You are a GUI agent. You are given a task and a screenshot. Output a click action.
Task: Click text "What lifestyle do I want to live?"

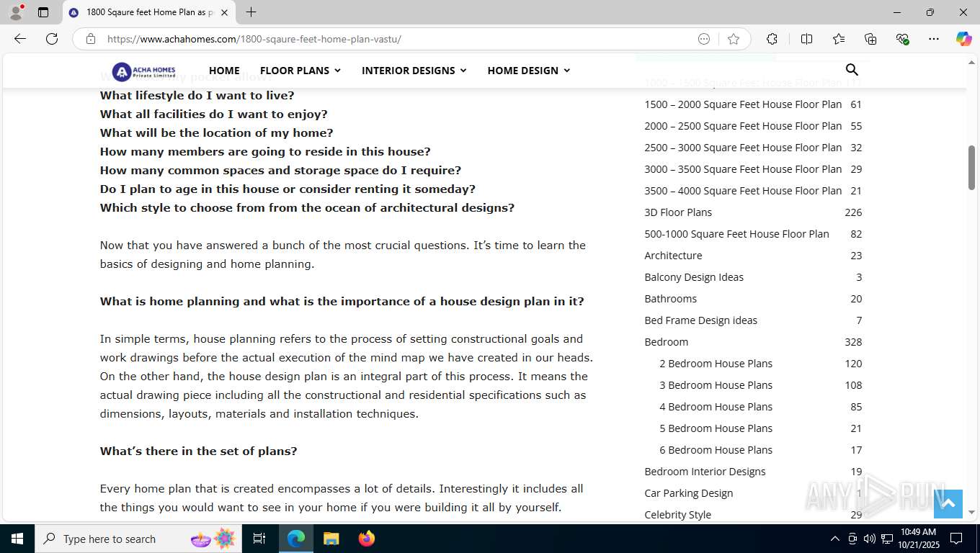pyautogui.click(x=197, y=96)
